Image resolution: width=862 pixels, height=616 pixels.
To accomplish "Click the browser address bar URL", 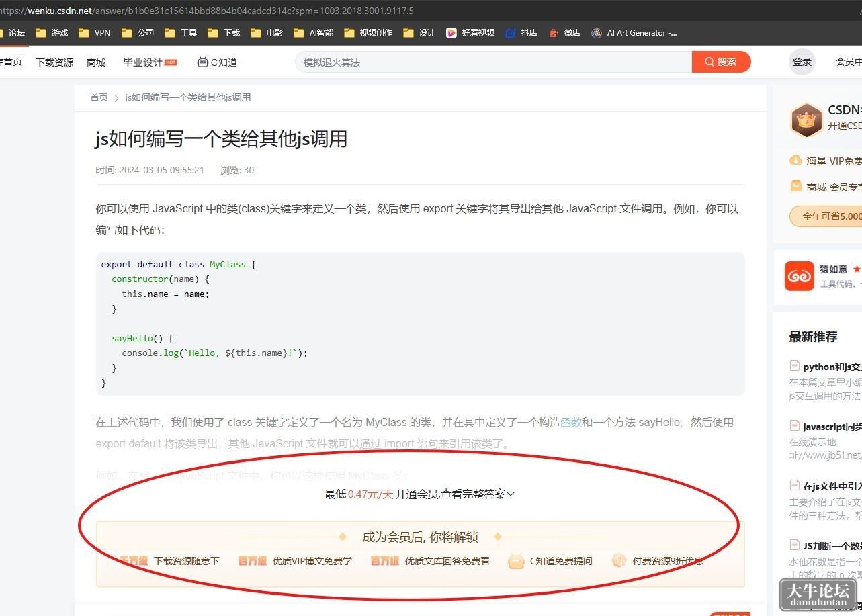I will [207, 11].
